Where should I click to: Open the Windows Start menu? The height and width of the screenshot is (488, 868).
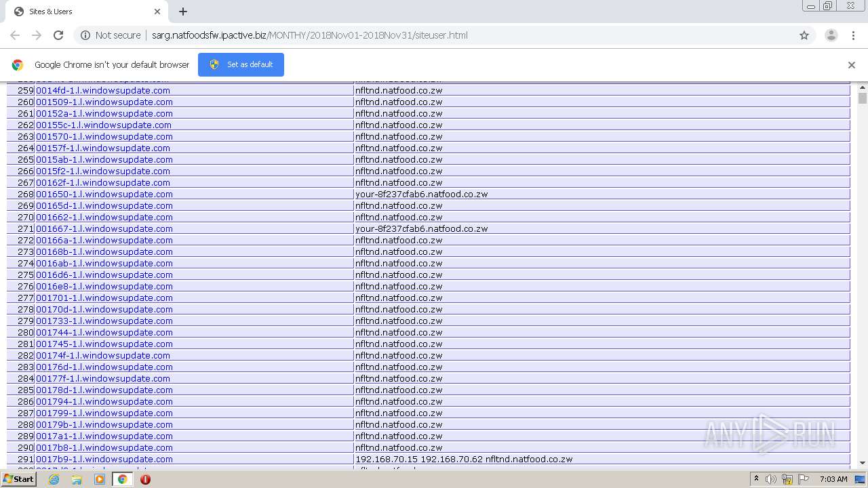point(18,479)
